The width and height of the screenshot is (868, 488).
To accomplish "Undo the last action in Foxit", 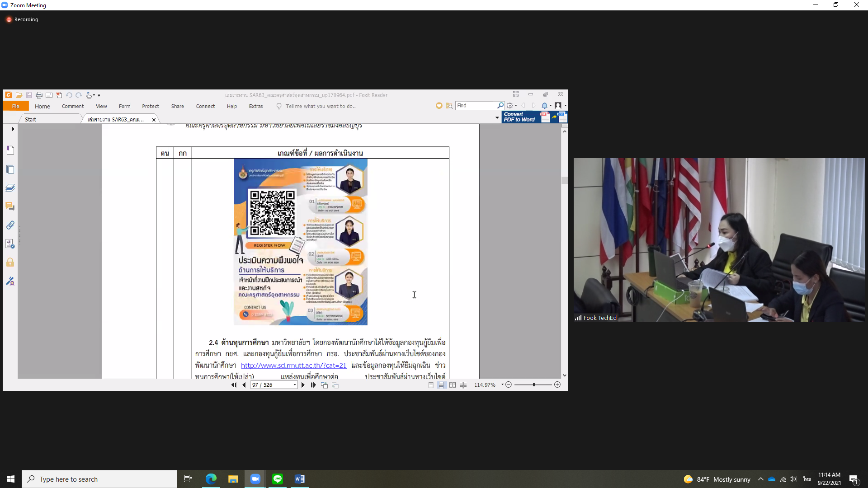I will pos(69,95).
